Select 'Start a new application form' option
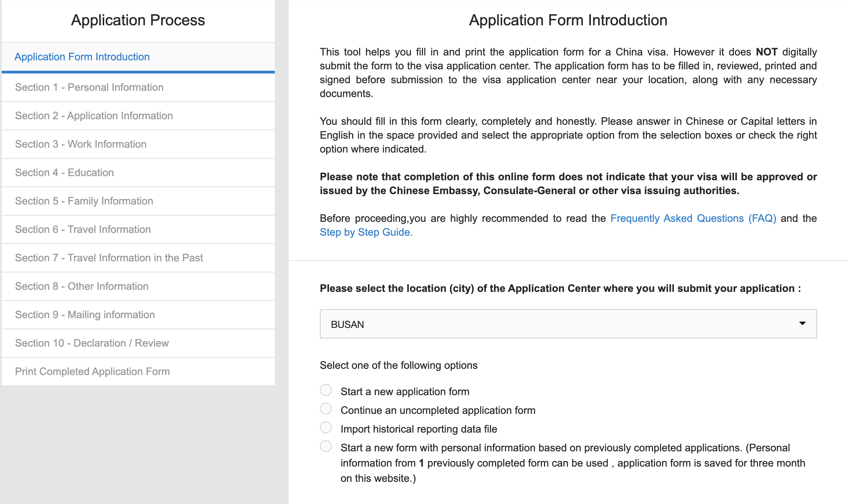The image size is (848, 504). click(326, 390)
